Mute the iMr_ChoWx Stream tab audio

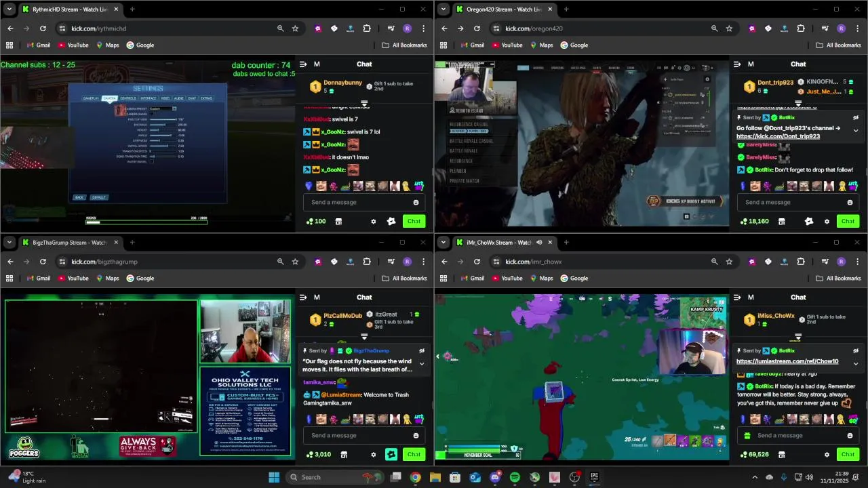(539, 243)
